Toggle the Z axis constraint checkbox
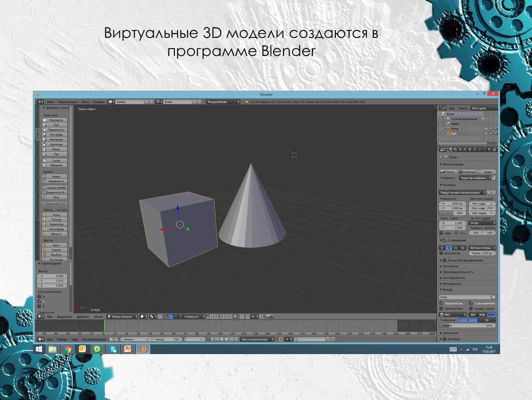 point(39,306)
